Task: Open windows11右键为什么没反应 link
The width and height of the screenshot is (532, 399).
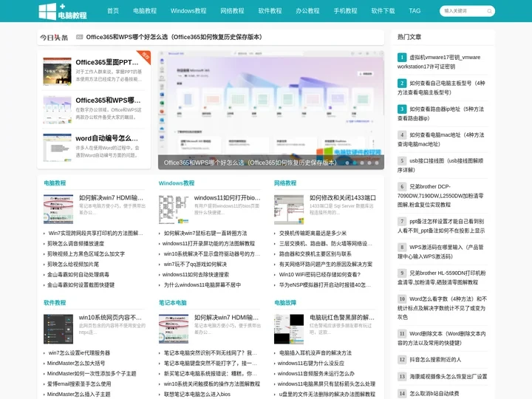Action: [311, 363]
